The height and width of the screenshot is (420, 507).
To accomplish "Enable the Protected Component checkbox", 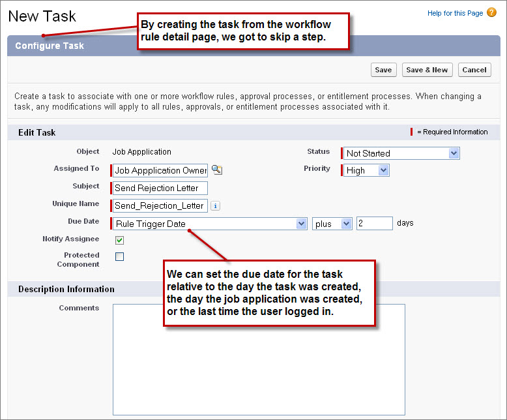I will click(120, 256).
